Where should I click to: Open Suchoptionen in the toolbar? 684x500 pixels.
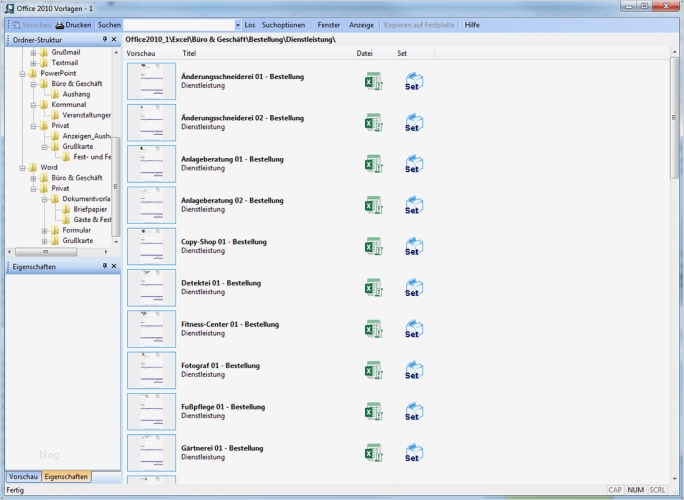pyautogui.click(x=283, y=24)
